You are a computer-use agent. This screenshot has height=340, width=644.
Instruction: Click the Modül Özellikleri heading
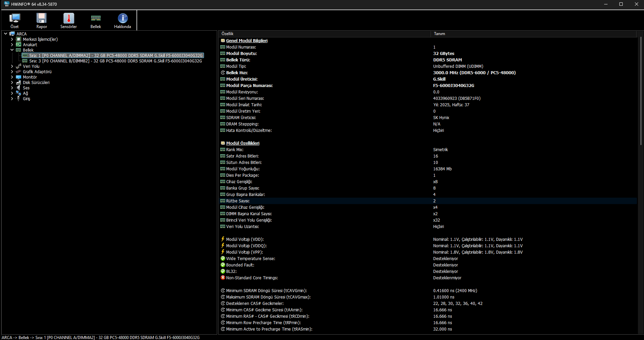click(243, 143)
